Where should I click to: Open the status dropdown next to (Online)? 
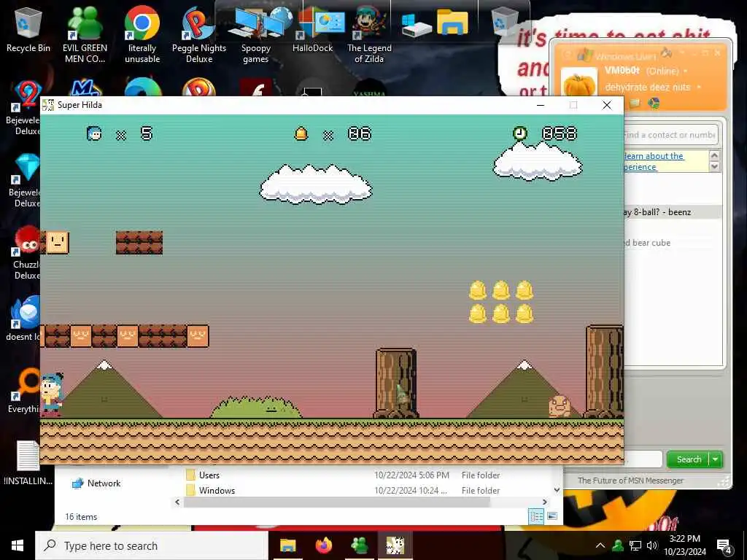[686, 71]
